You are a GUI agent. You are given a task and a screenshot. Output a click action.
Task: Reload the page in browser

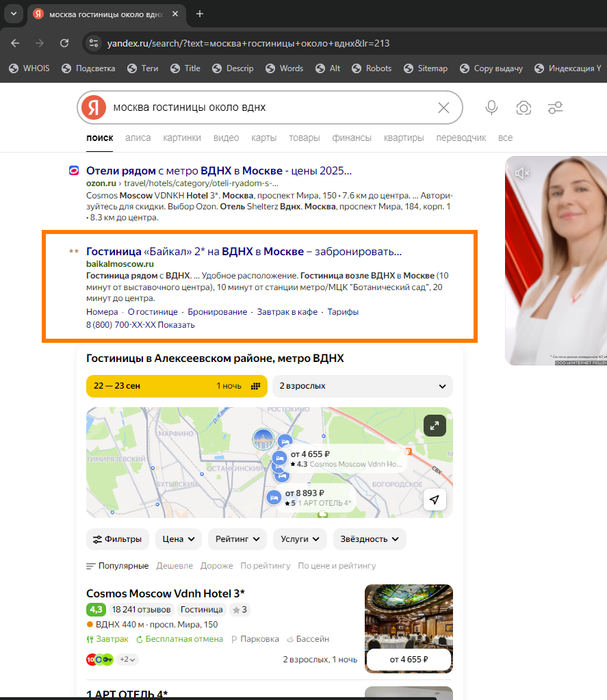[64, 43]
